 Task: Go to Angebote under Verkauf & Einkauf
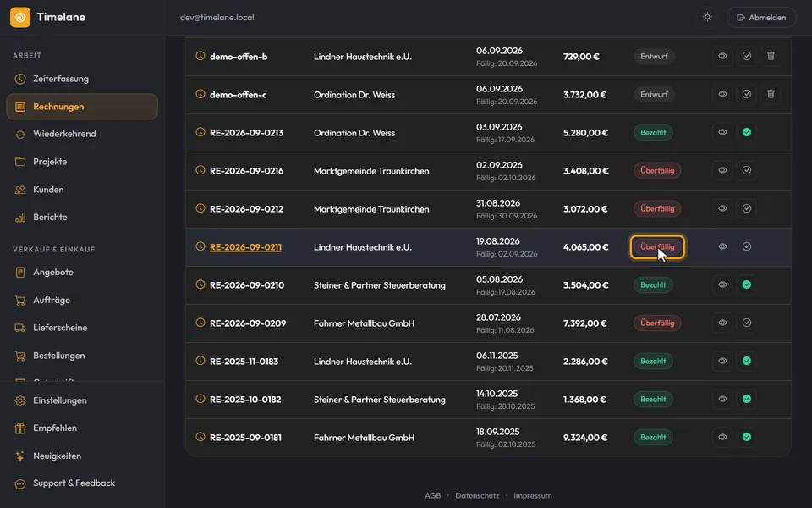pyautogui.click(x=82, y=272)
